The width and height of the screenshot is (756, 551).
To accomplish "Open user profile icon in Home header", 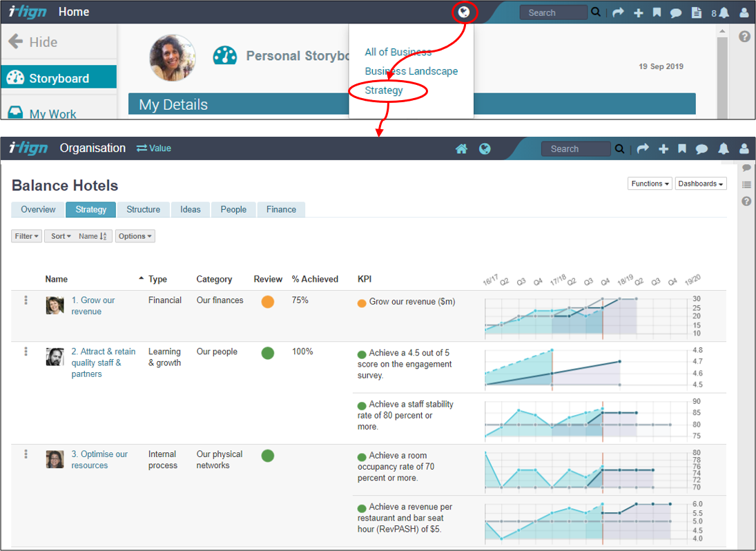I will click(x=744, y=13).
